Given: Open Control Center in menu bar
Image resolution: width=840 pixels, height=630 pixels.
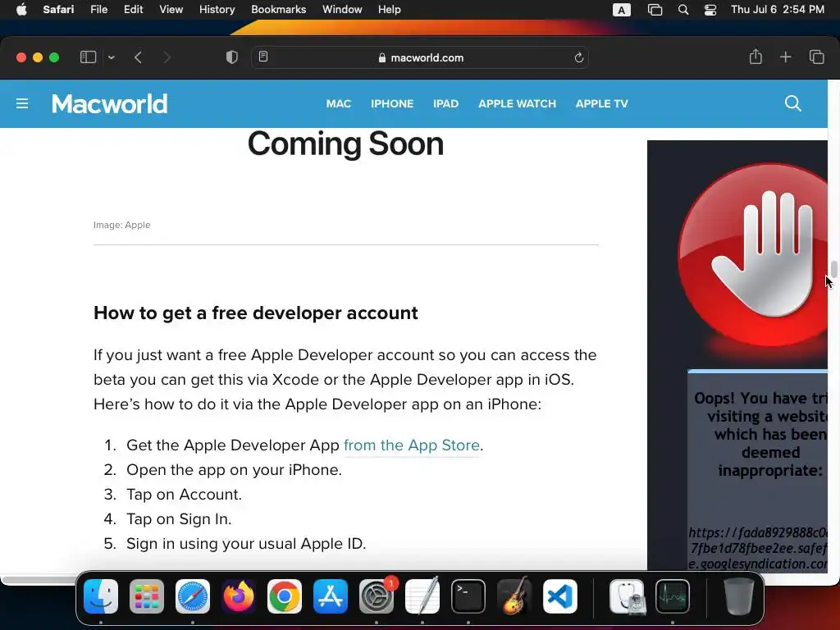Looking at the screenshot, I should point(710,10).
